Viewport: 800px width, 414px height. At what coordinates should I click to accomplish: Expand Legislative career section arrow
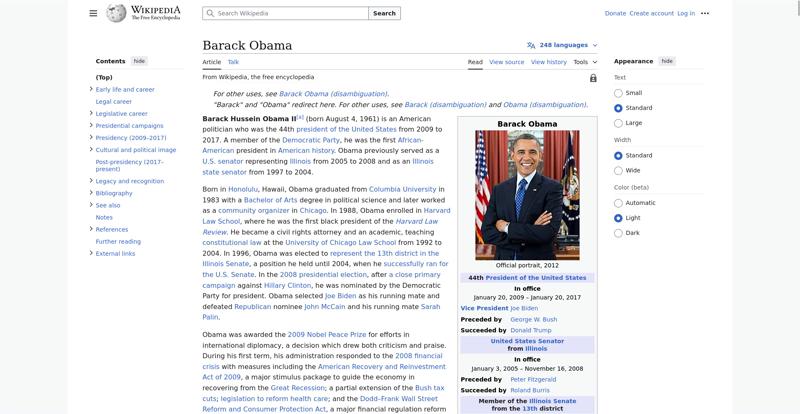91,113
